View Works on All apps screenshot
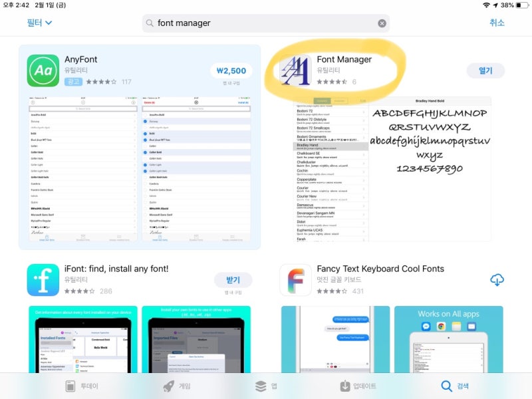Screen dimensions: 532x399 point(448,339)
